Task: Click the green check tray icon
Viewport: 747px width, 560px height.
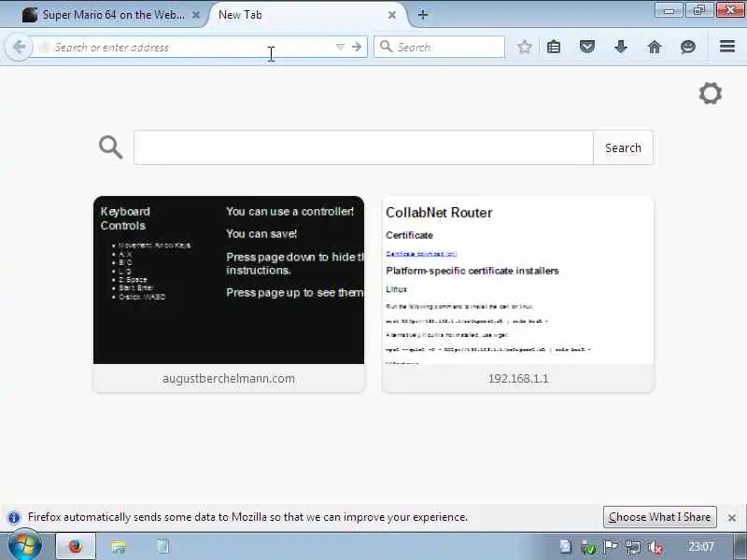Action: (588, 548)
